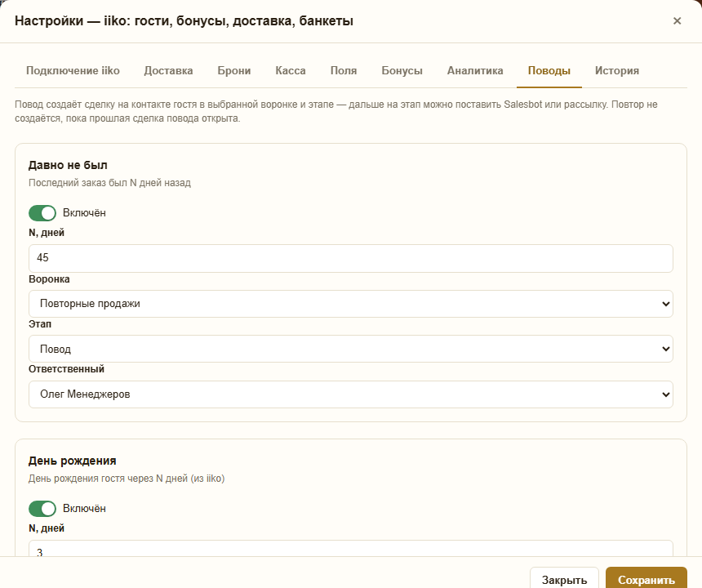Disable the "День рождения" trigger switch
The image size is (702, 588).
[42, 509]
